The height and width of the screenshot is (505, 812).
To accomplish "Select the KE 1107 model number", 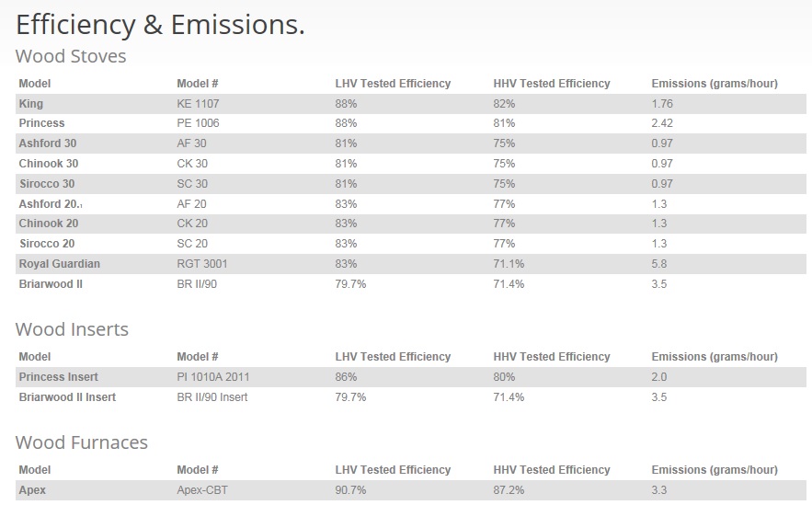I will tap(199, 104).
